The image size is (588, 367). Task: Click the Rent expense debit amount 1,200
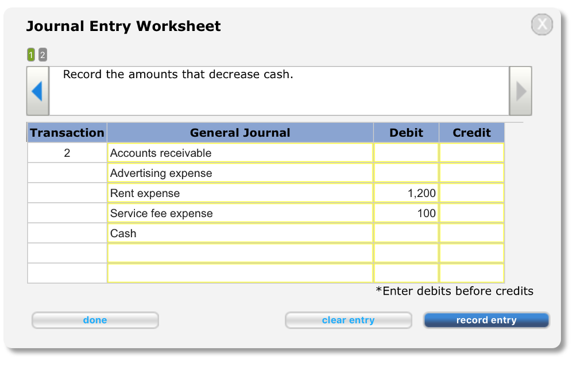pos(406,193)
